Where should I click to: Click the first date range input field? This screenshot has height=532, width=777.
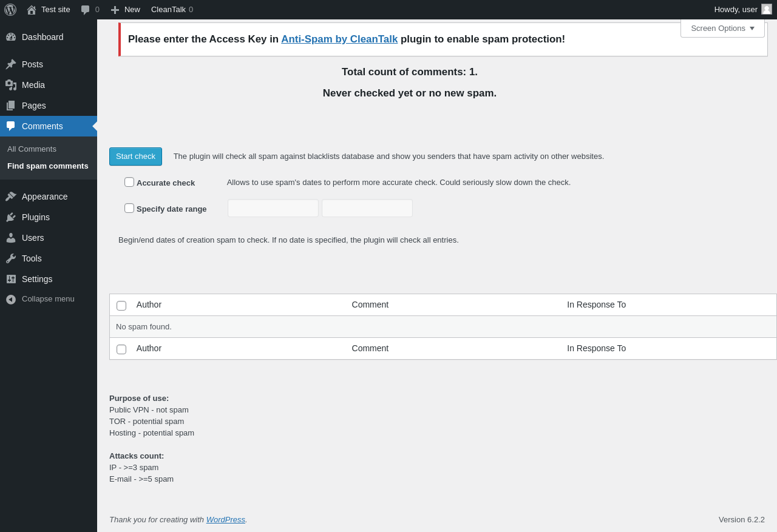click(273, 208)
